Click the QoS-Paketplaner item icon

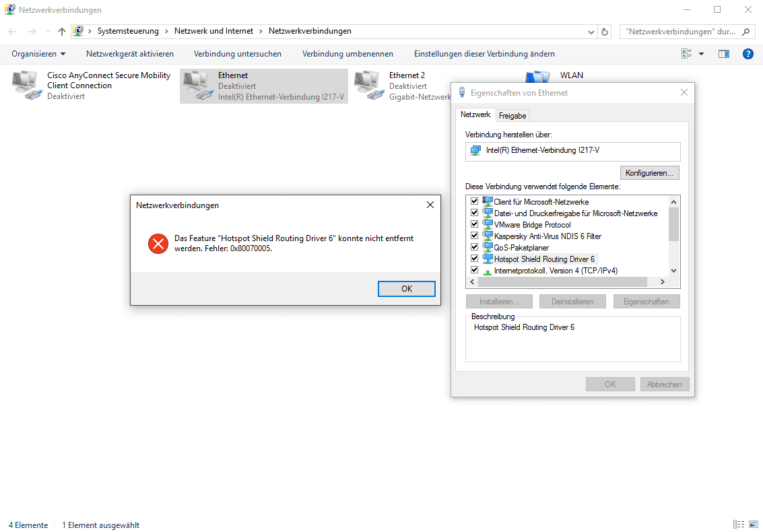[488, 246]
